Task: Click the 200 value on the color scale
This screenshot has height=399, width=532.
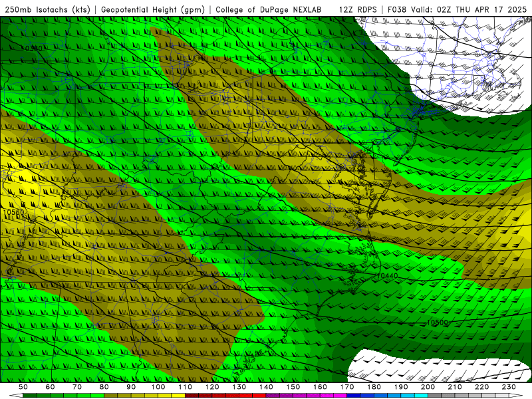Action: (x=428, y=387)
